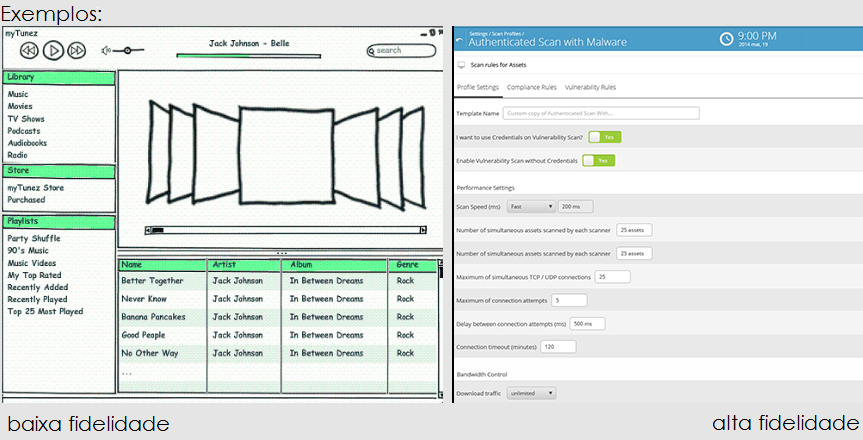This screenshot has width=863, height=440.
Task: Switch to the Vulnerability Rules tab
Action: (x=590, y=88)
